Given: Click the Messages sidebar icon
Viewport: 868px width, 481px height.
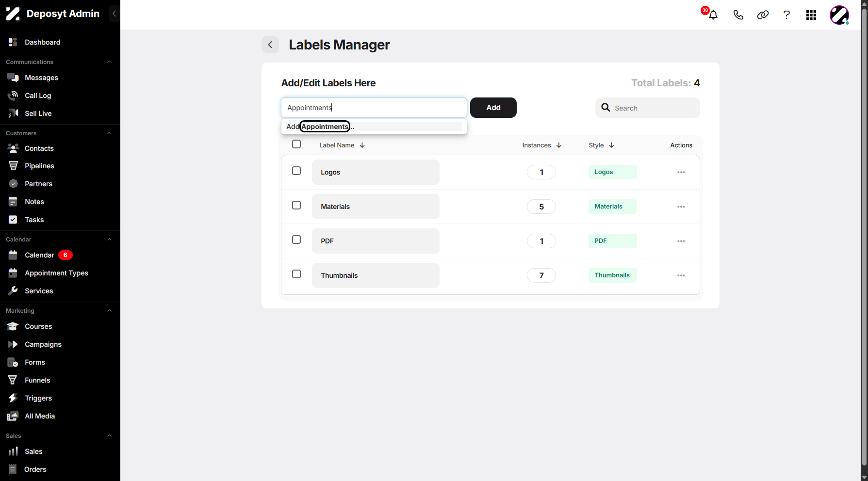Looking at the screenshot, I should click(x=13, y=78).
